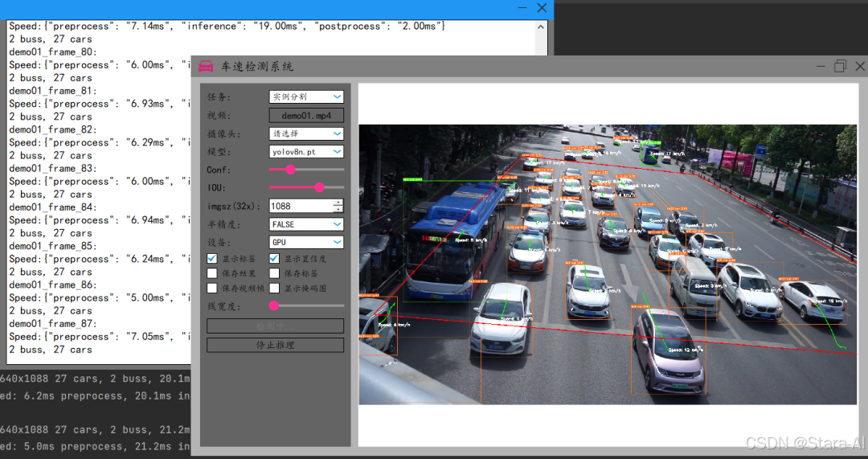Image resolution: width=868 pixels, height=459 pixels.
Task: Click the console scrollbar up arrow
Action: point(541,27)
